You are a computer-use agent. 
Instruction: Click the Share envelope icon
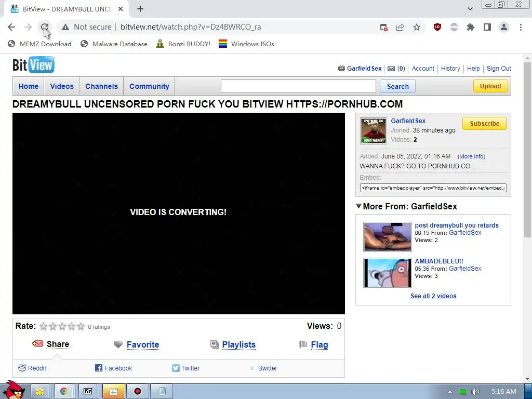tap(37, 344)
